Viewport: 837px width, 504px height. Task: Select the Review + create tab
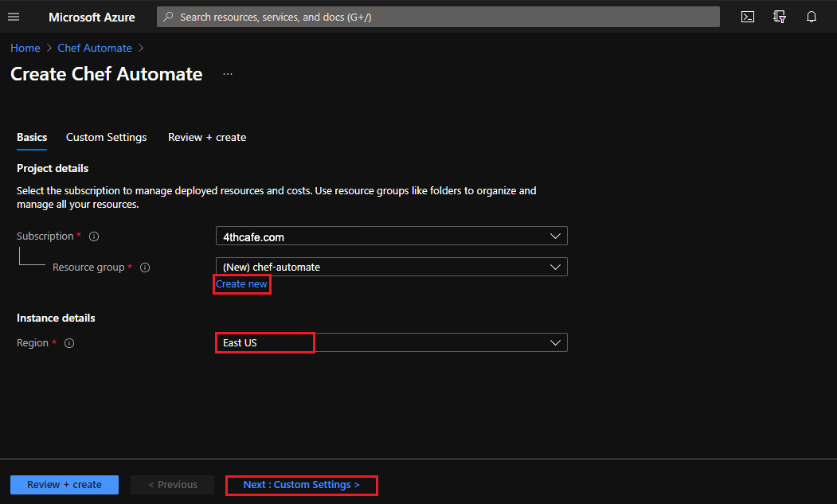point(207,137)
